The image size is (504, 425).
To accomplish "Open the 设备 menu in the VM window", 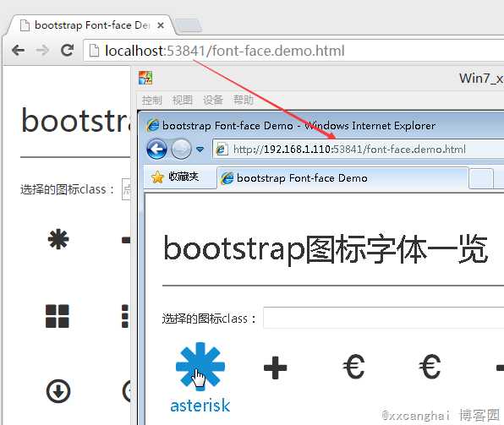I will coord(213,101).
